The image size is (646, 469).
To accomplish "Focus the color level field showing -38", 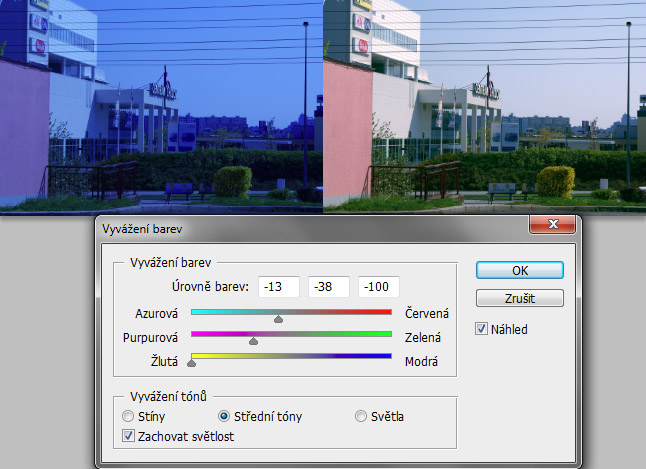I will coord(329,287).
